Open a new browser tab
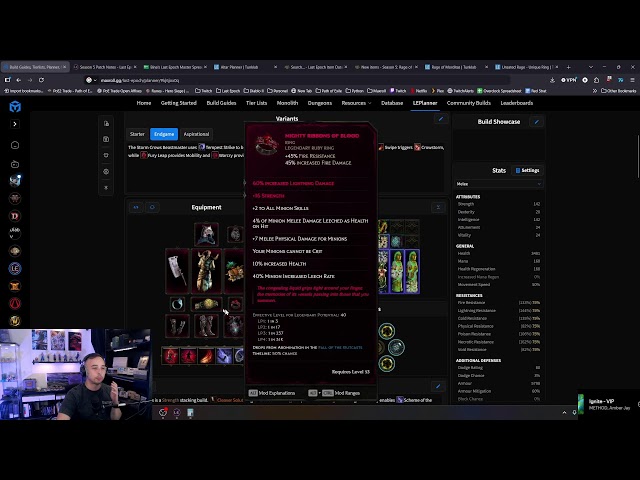This screenshot has height=480, width=640. tap(569, 67)
